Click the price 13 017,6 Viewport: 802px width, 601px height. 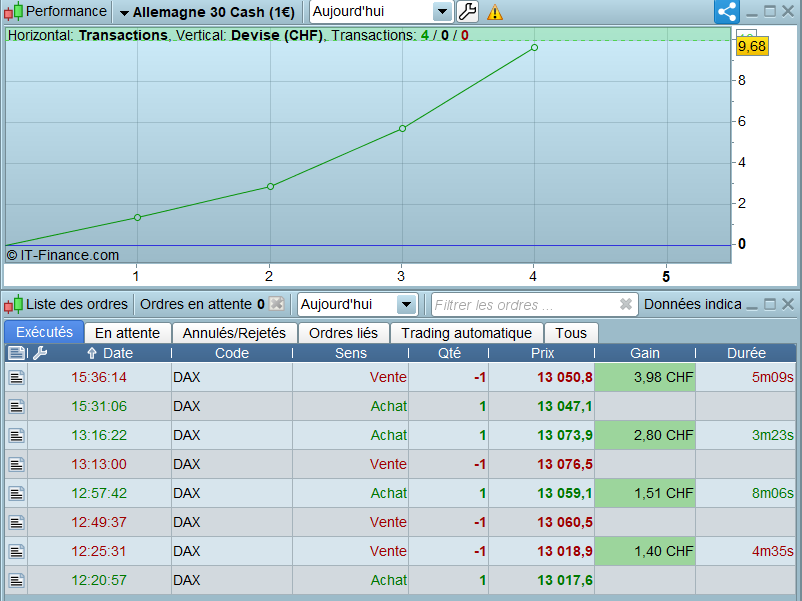click(x=565, y=581)
